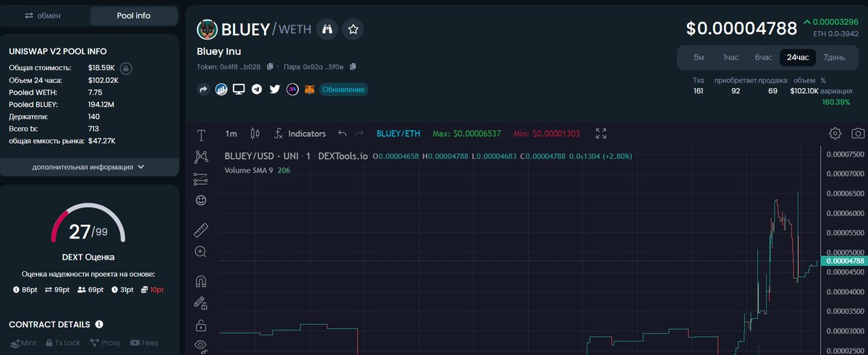This screenshot has width=868, height=355.
Task: Select the 1час timeframe
Action: [731, 57]
